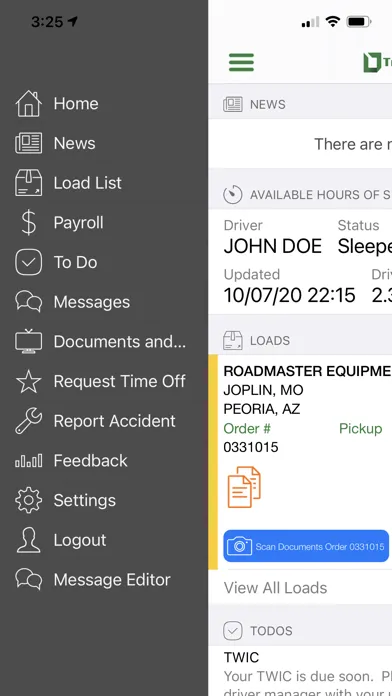Select Logout menu label
The width and height of the screenshot is (392, 696).
80,540
